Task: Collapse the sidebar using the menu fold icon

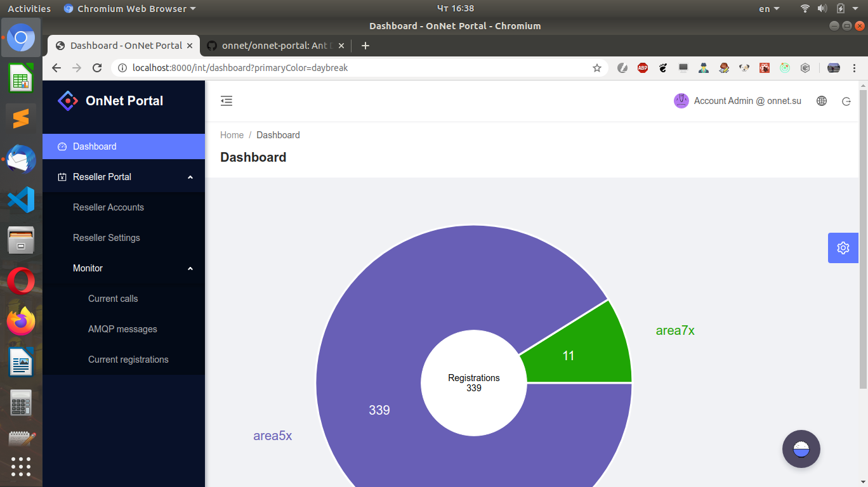Action: click(227, 101)
